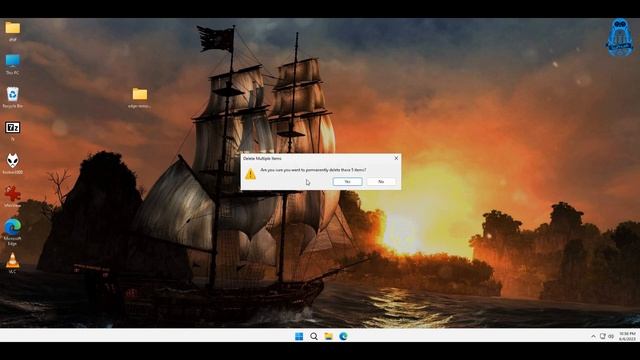Screen dimensions: 640x360
Task: Open volume tray icon
Action: pyautogui.click(x=611, y=336)
